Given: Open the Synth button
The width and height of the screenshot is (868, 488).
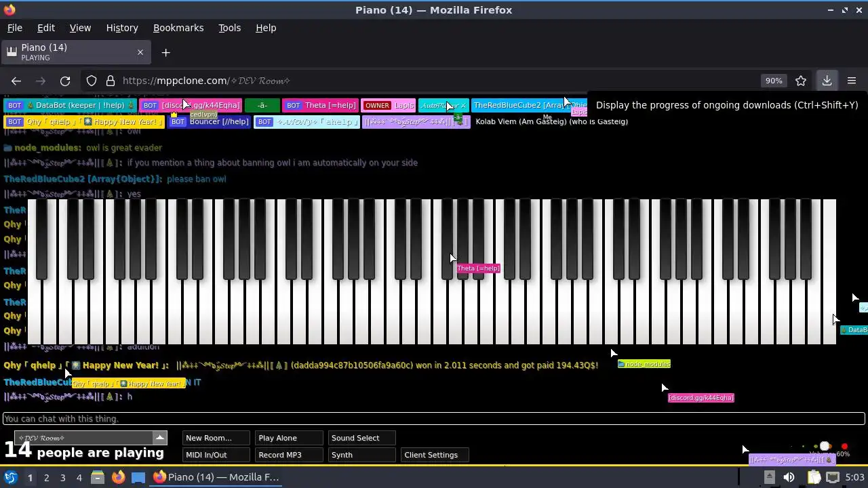Looking at the screenshot, I should pos(361,455).
